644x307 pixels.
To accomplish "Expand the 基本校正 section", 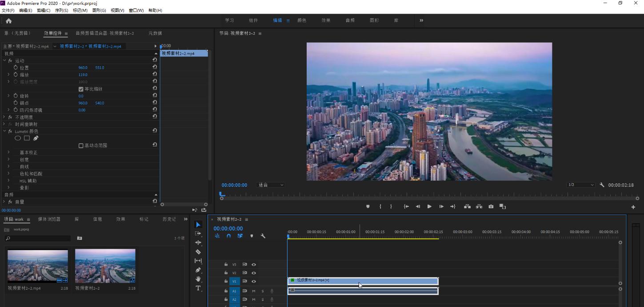I will click(8, 153).
